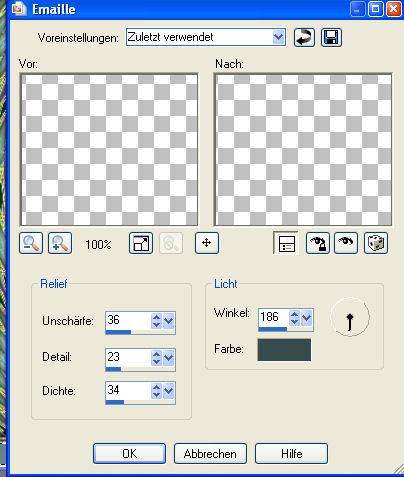Open the Farbe light color swatch
Viewport: 404px width, 477px height.
(284, 350)
